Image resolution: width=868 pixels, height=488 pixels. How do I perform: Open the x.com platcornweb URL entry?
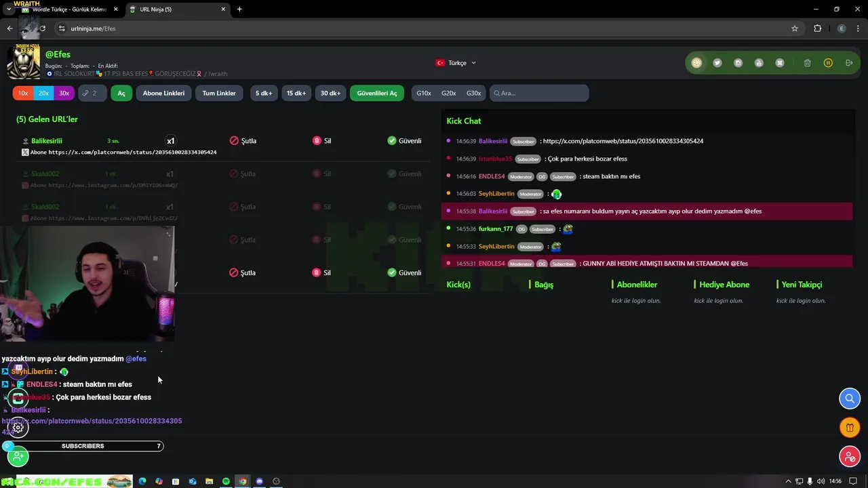[x=132, y=152]
